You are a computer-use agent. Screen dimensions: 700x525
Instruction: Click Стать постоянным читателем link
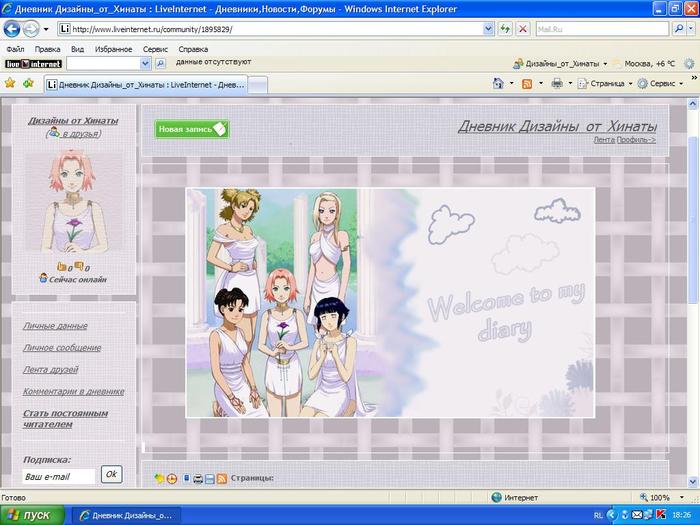[66, 418]
